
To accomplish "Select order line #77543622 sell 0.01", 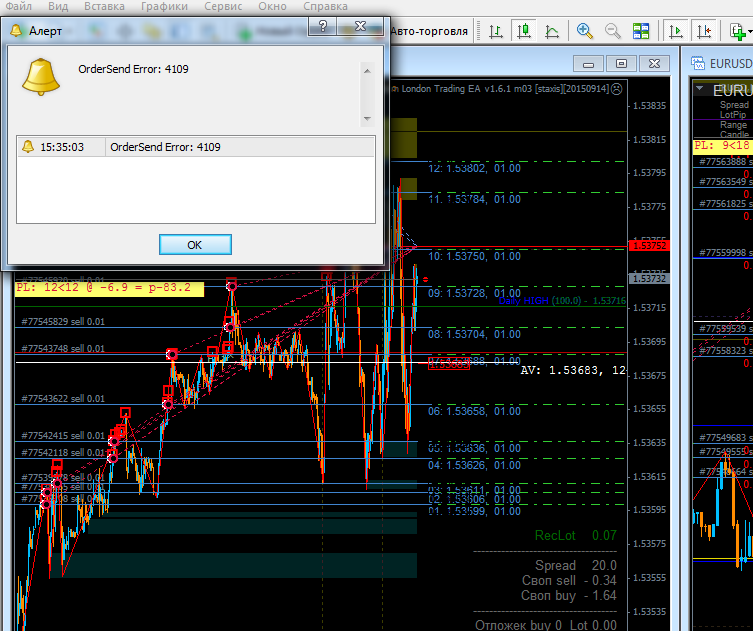I will pyautogui.click(x=63, y=399).
